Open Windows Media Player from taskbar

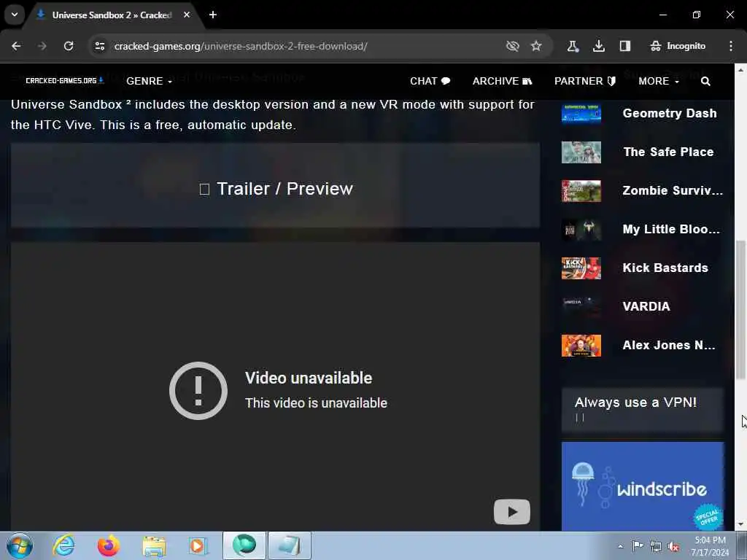pyautogui.click(x=198, y=545)
